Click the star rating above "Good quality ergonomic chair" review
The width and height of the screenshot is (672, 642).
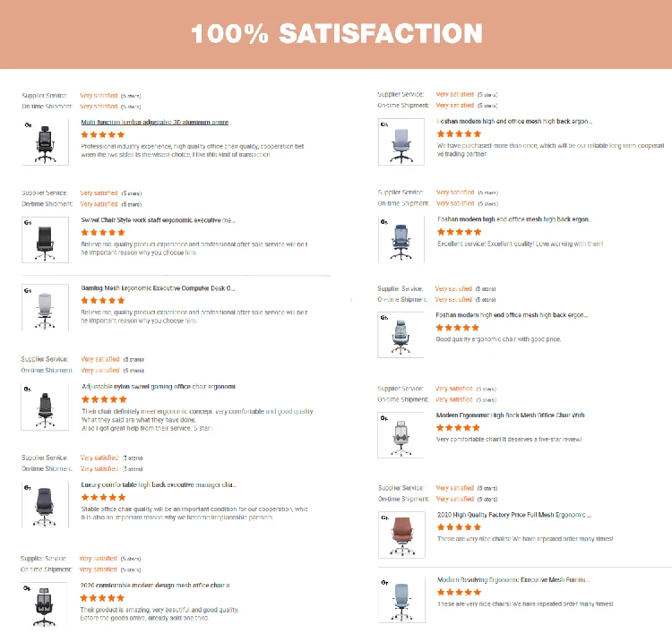[459, 328]
